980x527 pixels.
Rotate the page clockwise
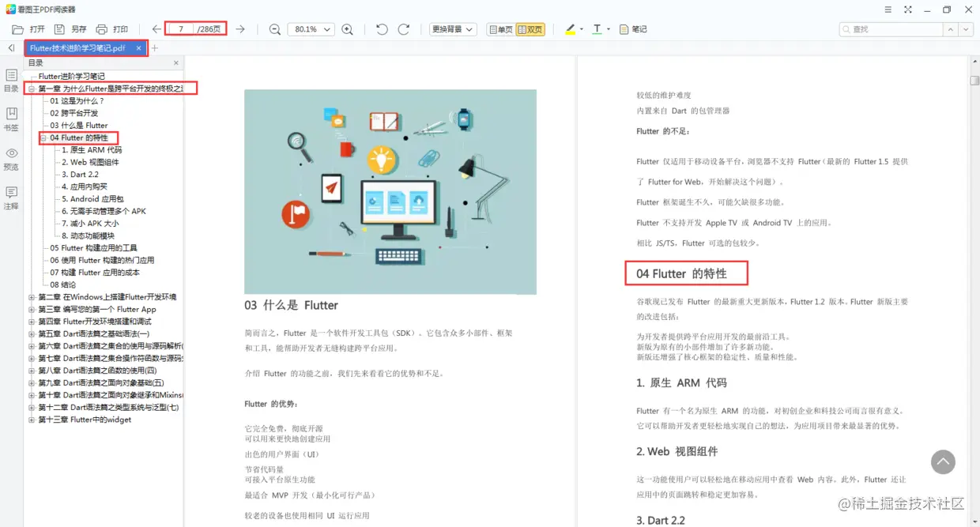404,29
